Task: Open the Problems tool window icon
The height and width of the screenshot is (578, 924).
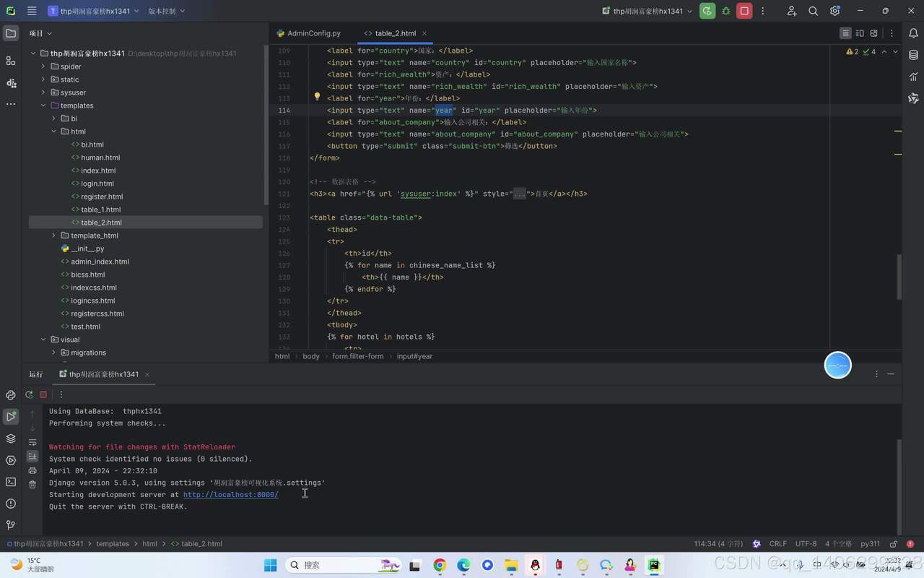Action: (10, 504)
